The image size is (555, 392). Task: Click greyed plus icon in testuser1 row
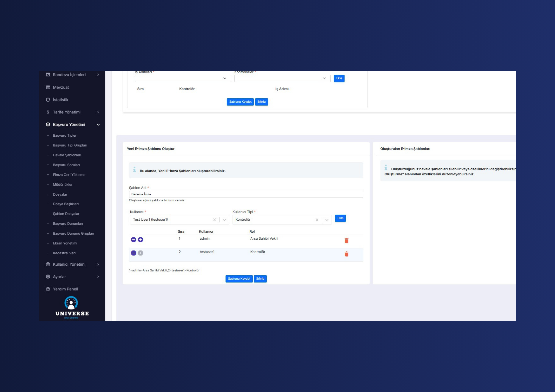(x=140, y=253)
